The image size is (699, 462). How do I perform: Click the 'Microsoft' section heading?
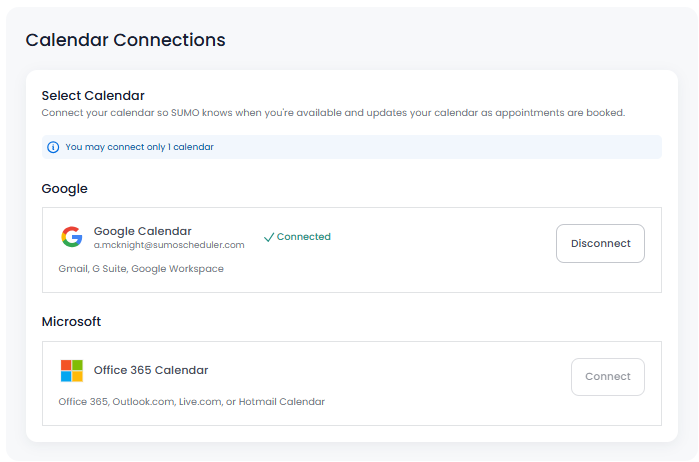71,322
